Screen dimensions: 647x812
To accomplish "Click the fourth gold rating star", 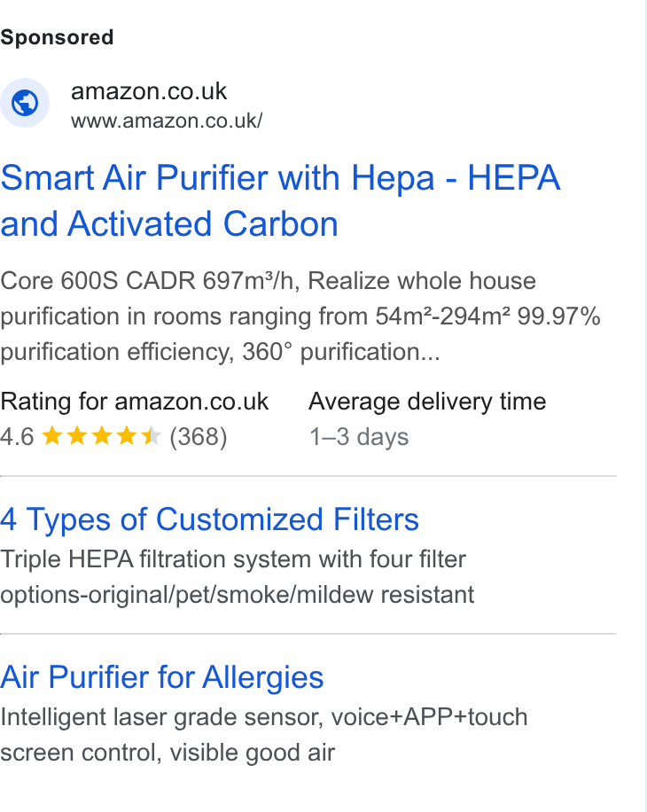I will (x=126, y=436).
